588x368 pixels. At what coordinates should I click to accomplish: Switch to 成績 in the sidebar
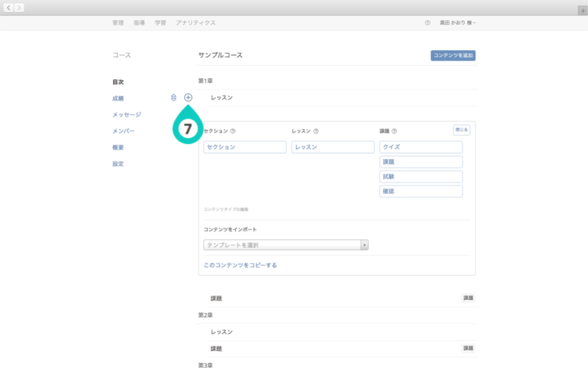point(118,99)
